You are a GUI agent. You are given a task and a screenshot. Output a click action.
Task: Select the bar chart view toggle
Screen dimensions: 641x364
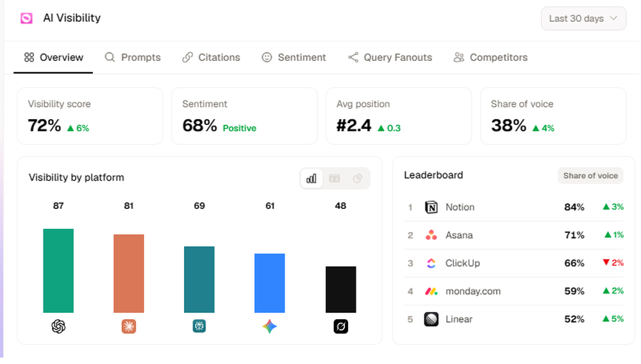312,179
